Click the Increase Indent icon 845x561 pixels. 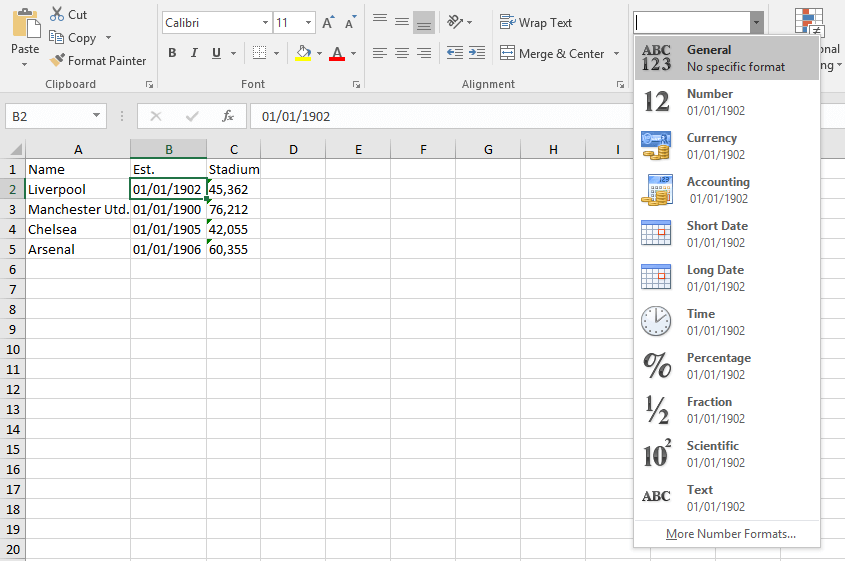click(x=477, y=53)
